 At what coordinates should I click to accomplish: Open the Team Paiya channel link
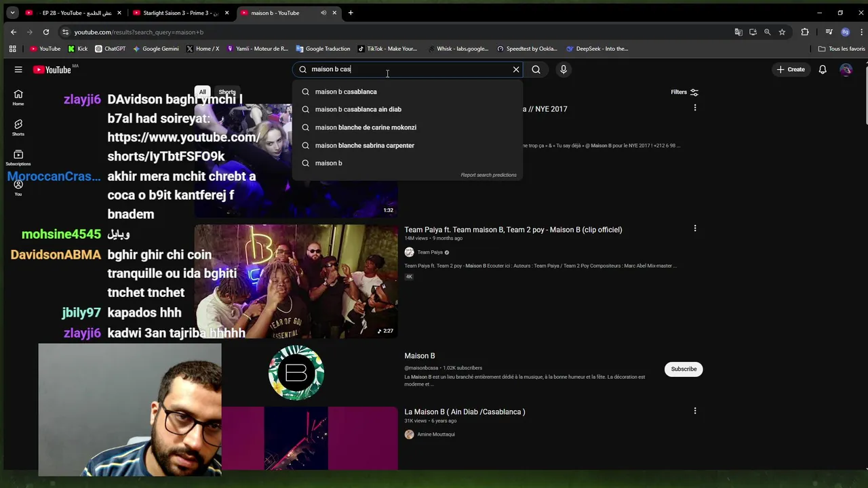pos(430,252)
